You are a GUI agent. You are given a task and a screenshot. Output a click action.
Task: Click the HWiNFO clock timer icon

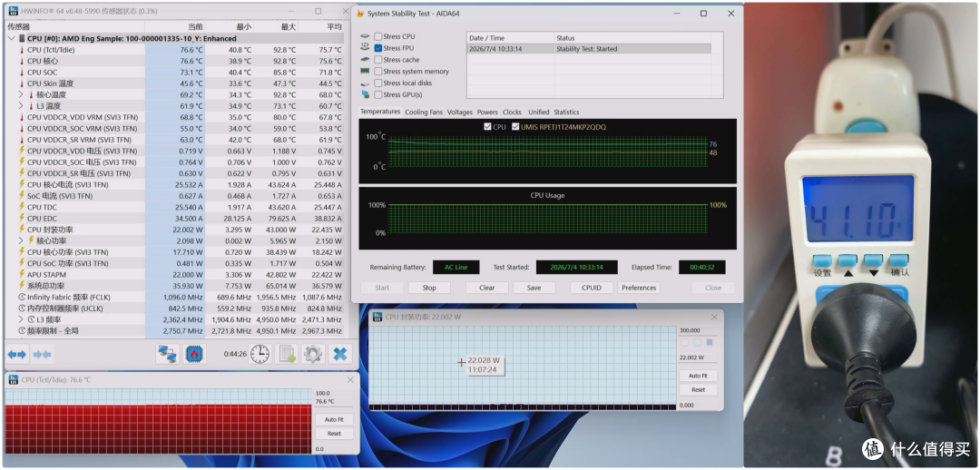tap(260, 354)
